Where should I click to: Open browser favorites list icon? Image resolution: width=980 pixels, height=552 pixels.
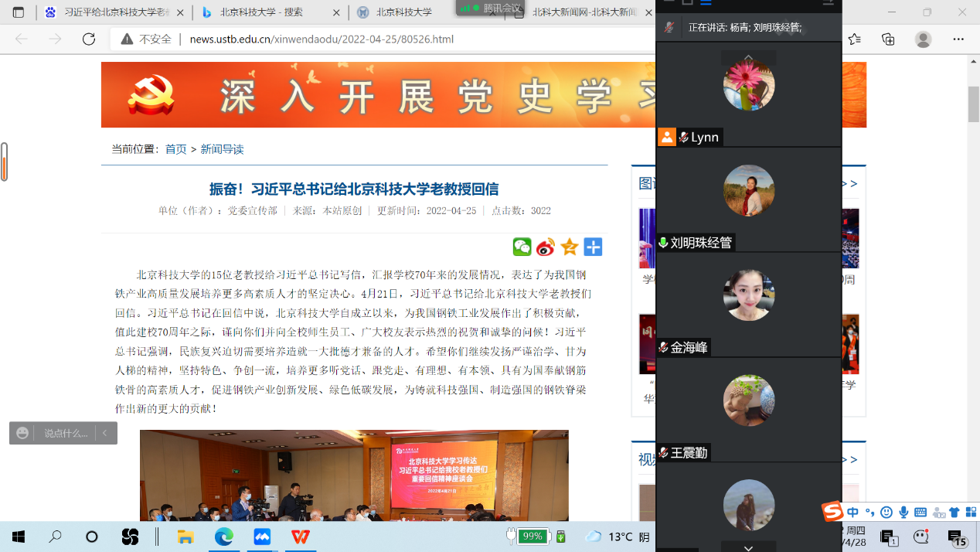[854, 39]
